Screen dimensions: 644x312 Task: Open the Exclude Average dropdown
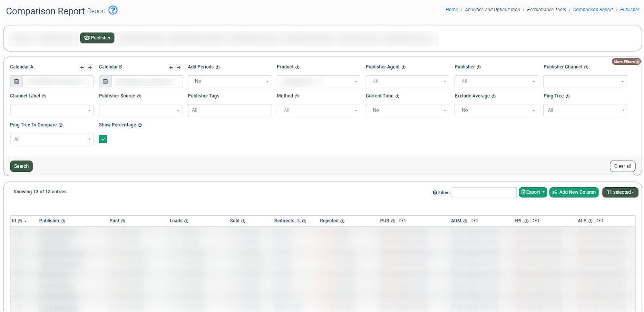(x=496, y=110)
